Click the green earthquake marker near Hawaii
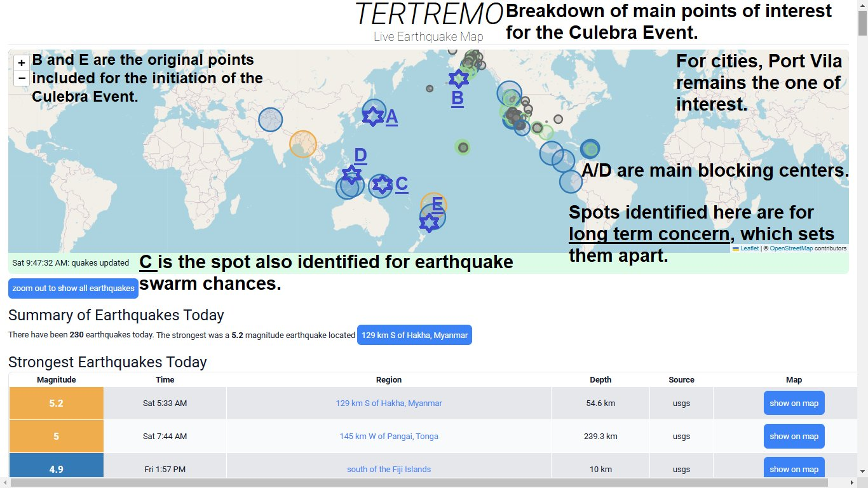 click(463, 147)
